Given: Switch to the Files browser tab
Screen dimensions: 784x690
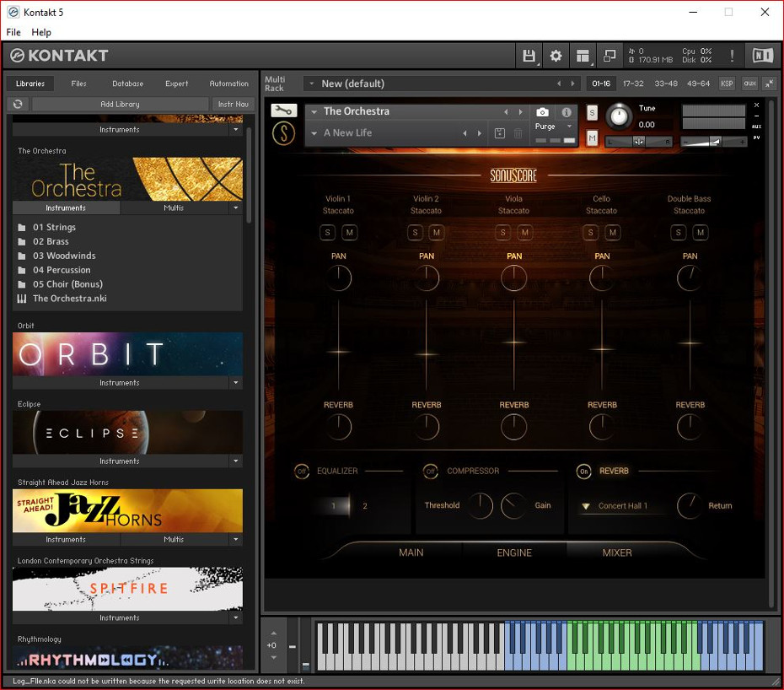Looking at the screenshot, I should pyautogui.click(x=78, y=84).
